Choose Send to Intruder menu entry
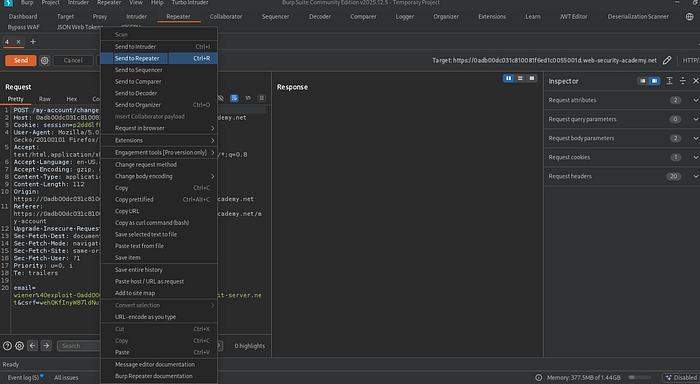 click(159, 46)
